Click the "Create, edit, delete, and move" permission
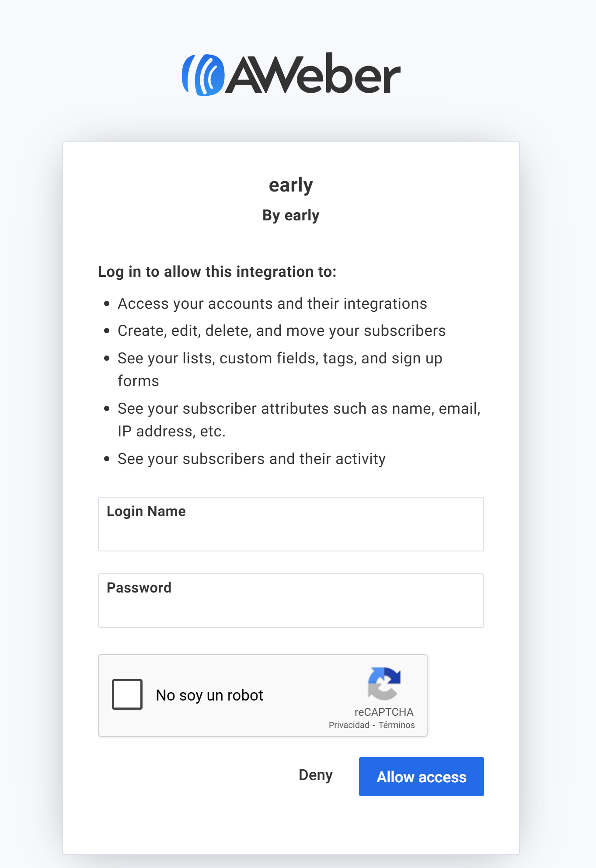The height and width of the screenshot is (868, 596). pyautogui.click(x=282, y=331)
